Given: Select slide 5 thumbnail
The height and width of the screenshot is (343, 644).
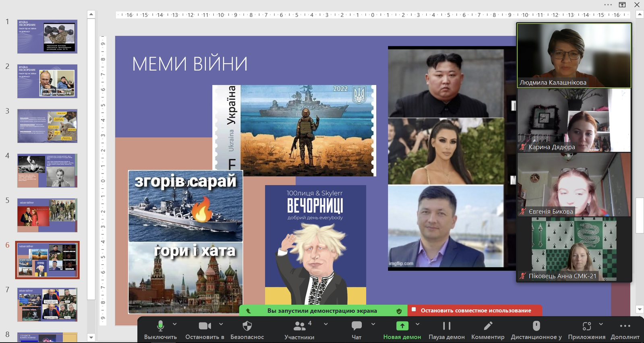Looking at the screenshot, I should click(47, 215).
